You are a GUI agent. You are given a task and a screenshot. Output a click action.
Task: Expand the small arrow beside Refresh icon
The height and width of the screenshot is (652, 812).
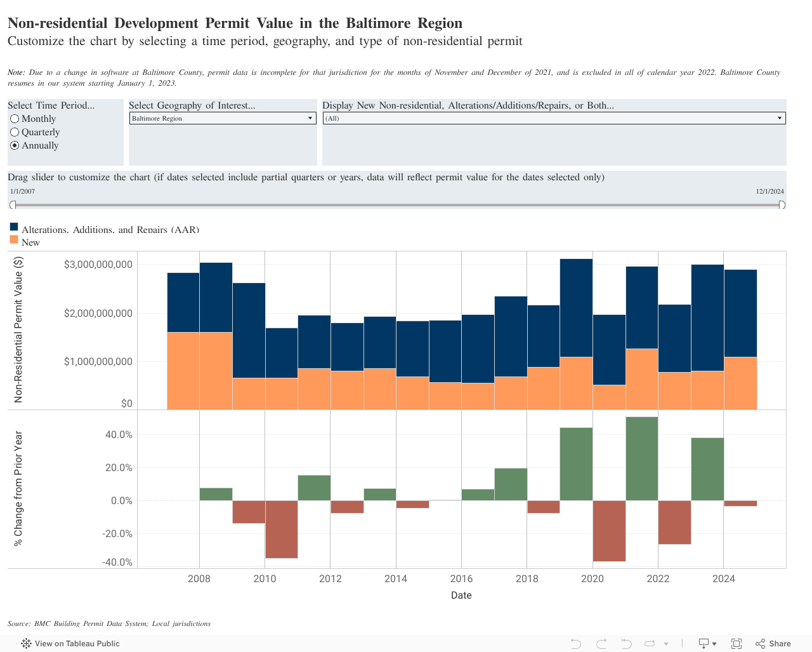pyautogui.click(x=666, y=644)
